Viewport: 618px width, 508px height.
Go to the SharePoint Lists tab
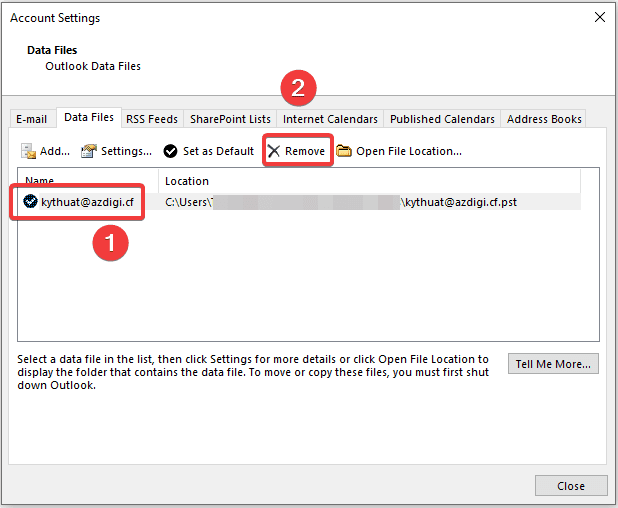(230, 119)
